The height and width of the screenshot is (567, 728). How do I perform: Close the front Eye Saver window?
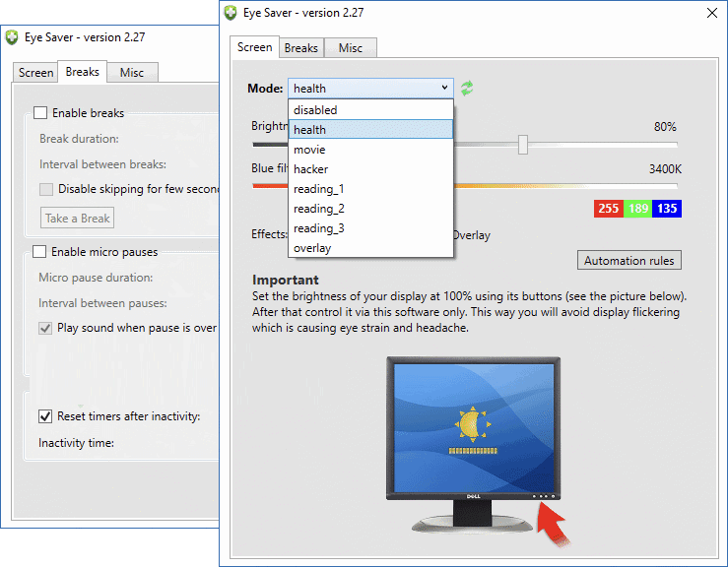coord(712,13)
